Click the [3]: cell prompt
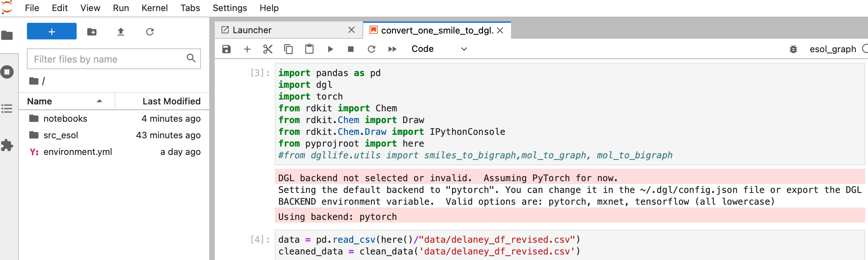 pos(260,73)
